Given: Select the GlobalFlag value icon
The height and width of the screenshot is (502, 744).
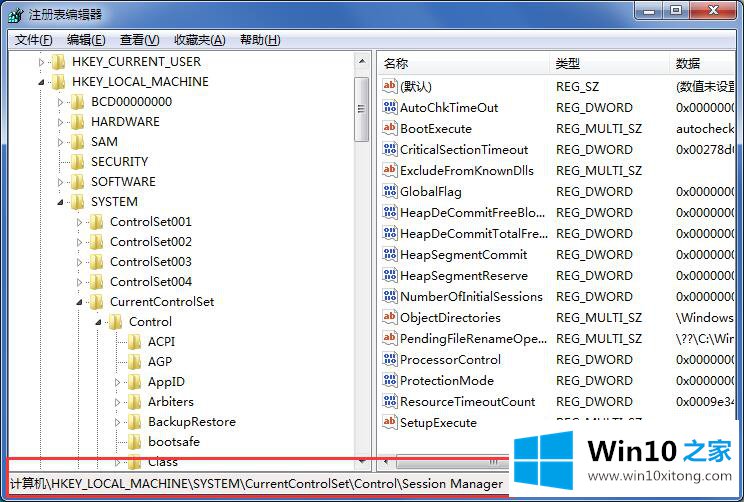Looking at the screenshot, I should [x=390, y=191].
